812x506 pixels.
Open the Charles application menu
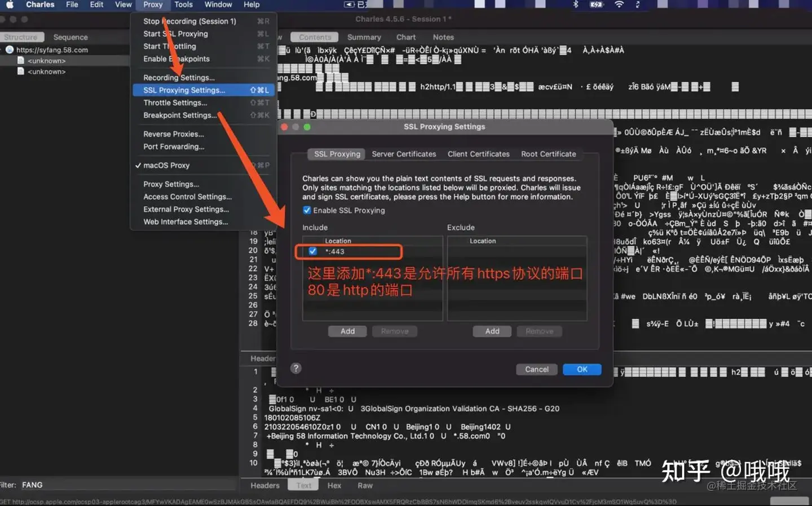tap(40, 5)
